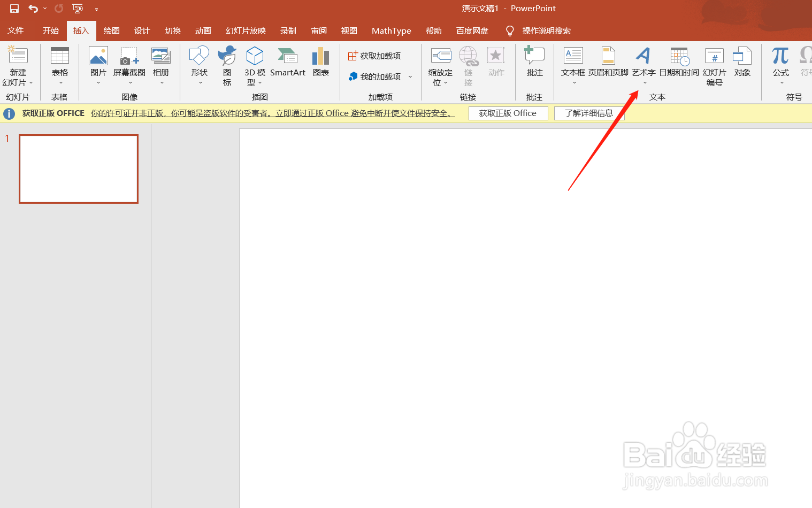Insert an equation (公式)
The image size is (812, 508).
(x=780, y=66)
